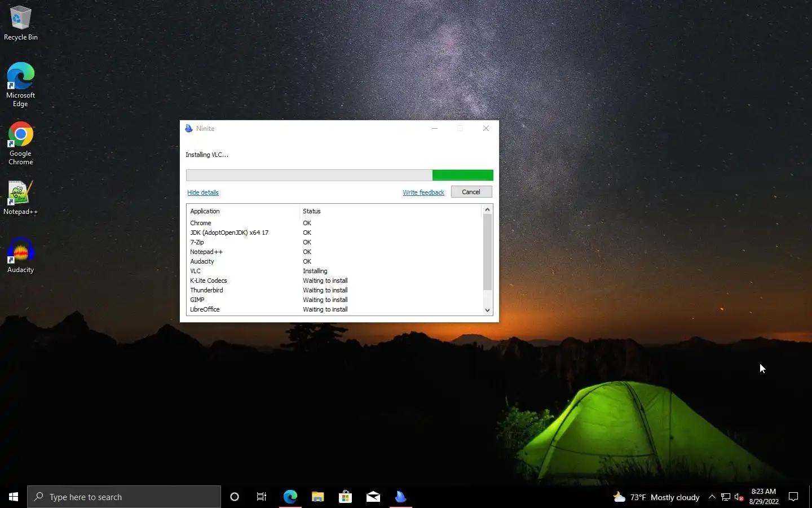
Task: Open the Recycle Bin desktop icon
Action: point(20,23)
